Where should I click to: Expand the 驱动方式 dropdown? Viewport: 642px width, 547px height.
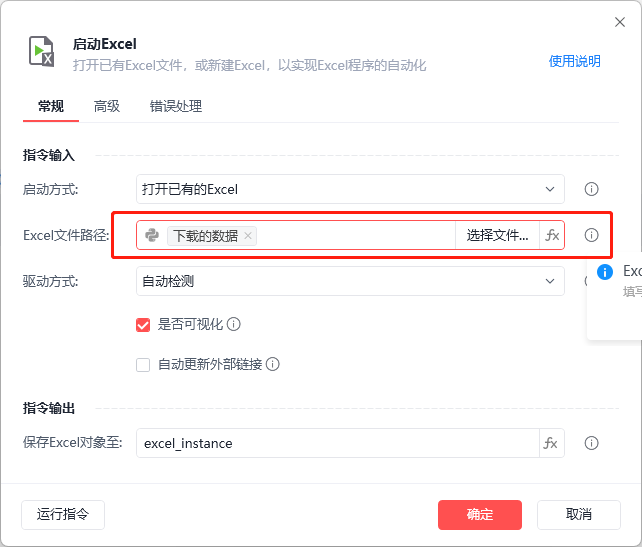pyautogui.click(x=350, y=281)
